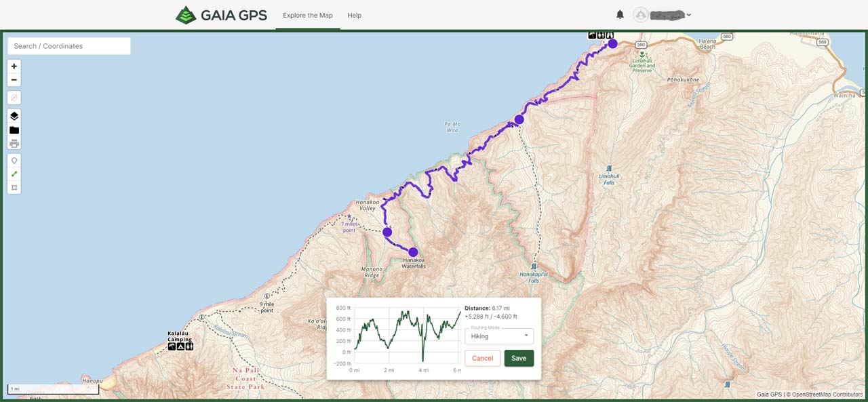Click the 7 miles point star marker
The image size is (868, 402).
349,217
